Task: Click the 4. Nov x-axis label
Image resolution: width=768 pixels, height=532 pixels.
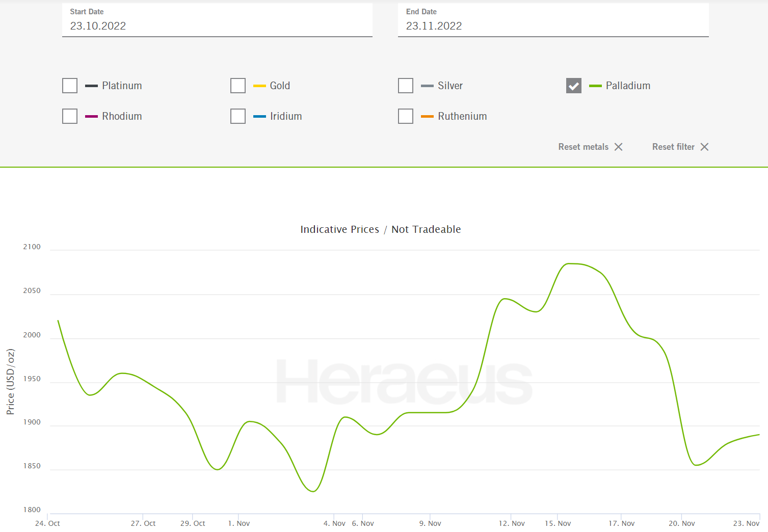Action: (334, 523)
